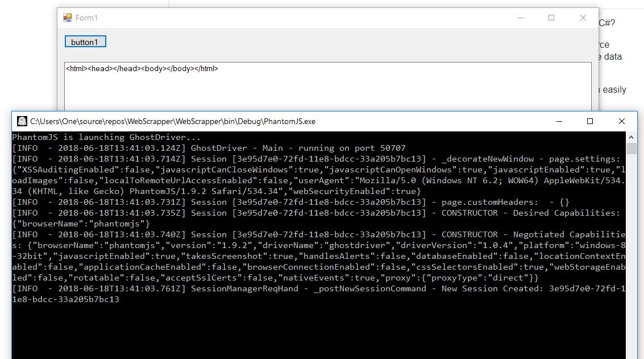Click the Form1 title bar application icon

(x=67, y=18)
